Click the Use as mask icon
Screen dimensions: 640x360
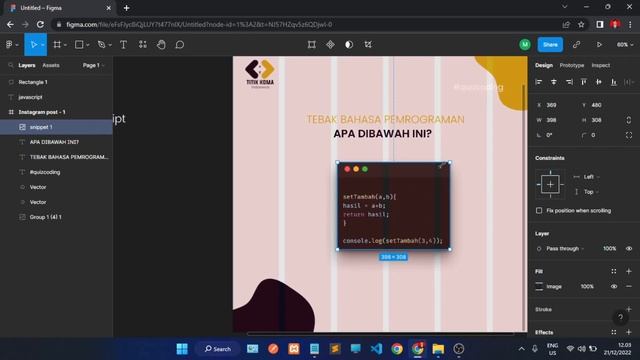(x=349, y=44)
